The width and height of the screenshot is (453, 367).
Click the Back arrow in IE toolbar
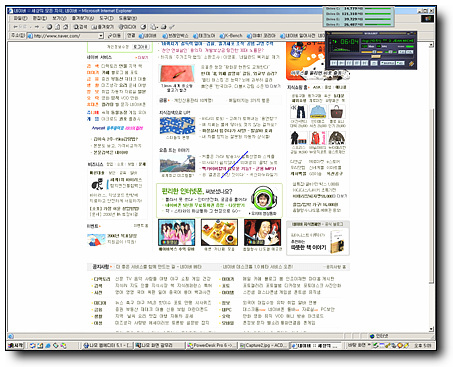point(15,27)
